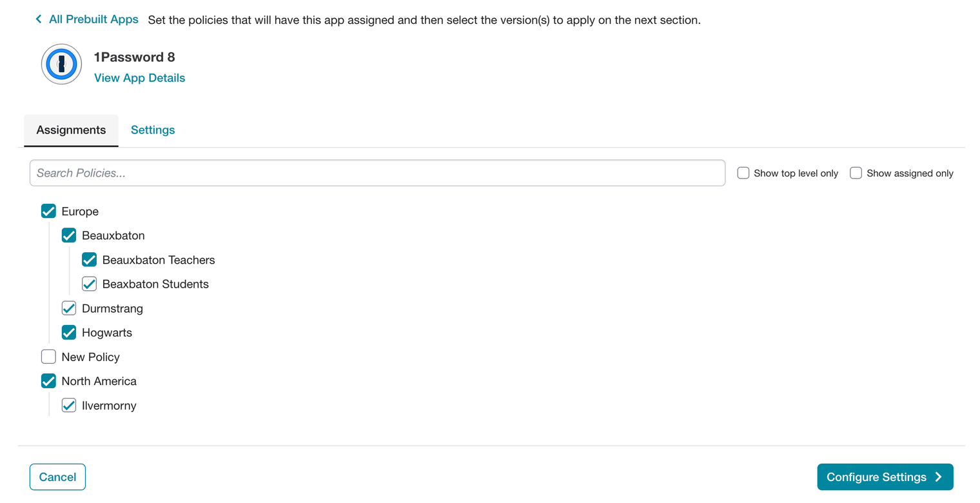Viewport: 980px width, 503px height.
Task: Uncheck the Hogwarts policy
Action: [69, 333]
